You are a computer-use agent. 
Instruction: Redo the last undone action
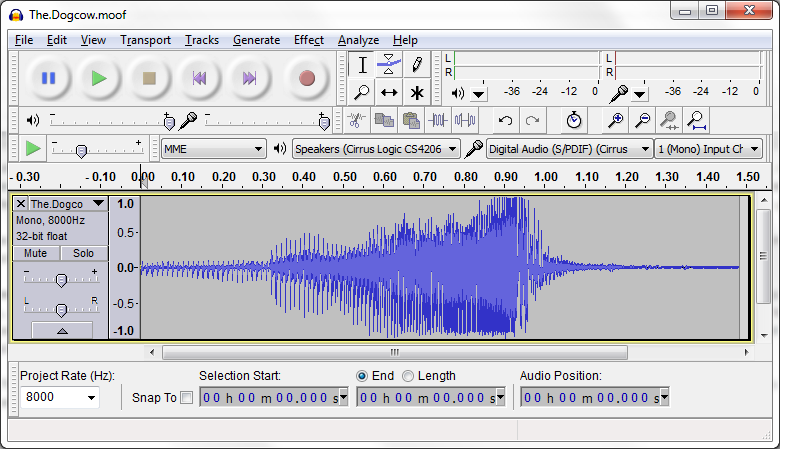[x=532, y=120]
